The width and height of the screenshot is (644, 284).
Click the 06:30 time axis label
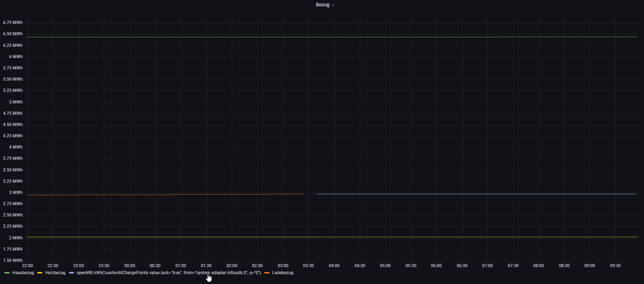(462, 266)
